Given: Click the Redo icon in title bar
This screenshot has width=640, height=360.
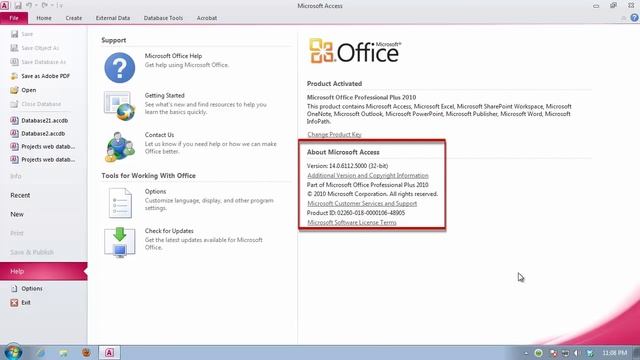Looking at the screenshot, I should click(x=44, y=6).
